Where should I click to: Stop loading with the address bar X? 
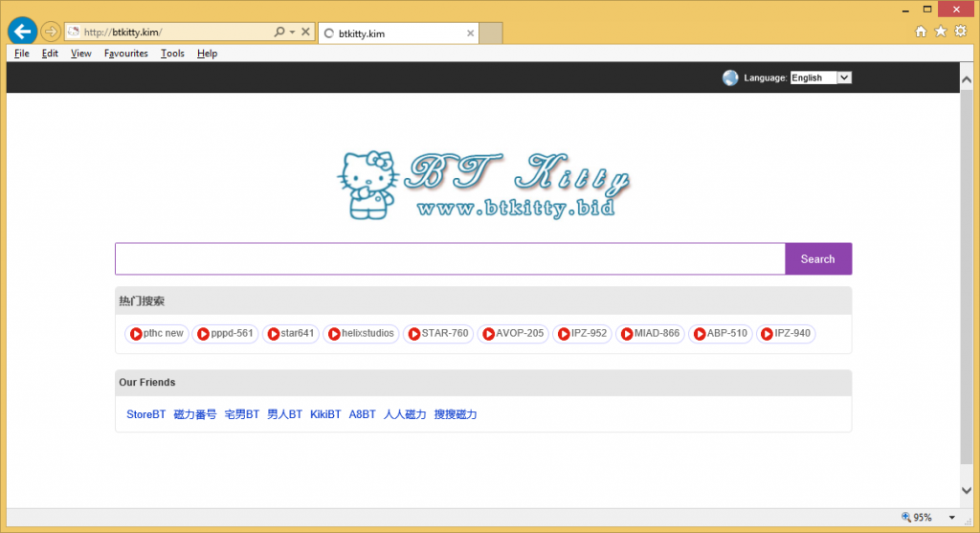click(x=305, y=32)
